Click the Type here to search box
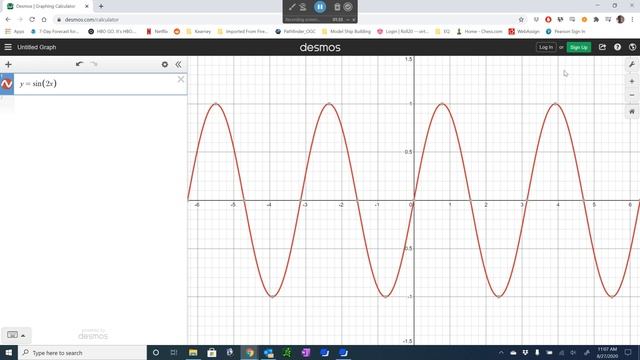 (82, 353)
